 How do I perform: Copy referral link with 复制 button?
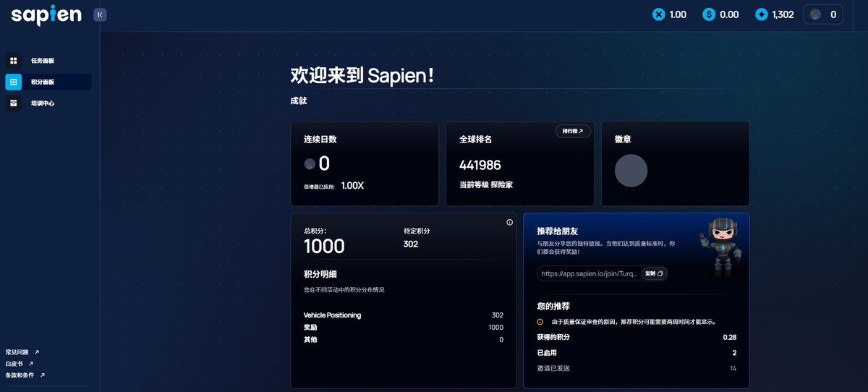click(x=653, y=274)
